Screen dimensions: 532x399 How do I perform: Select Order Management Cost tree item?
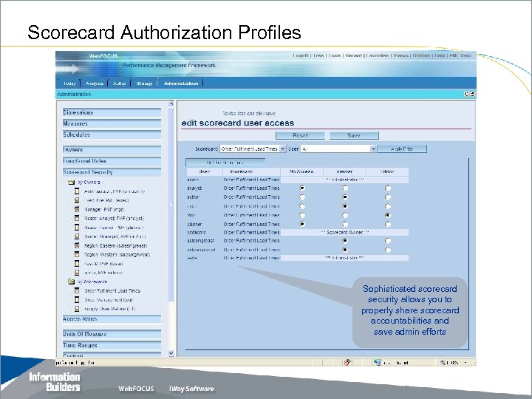(x=109, y=300)
